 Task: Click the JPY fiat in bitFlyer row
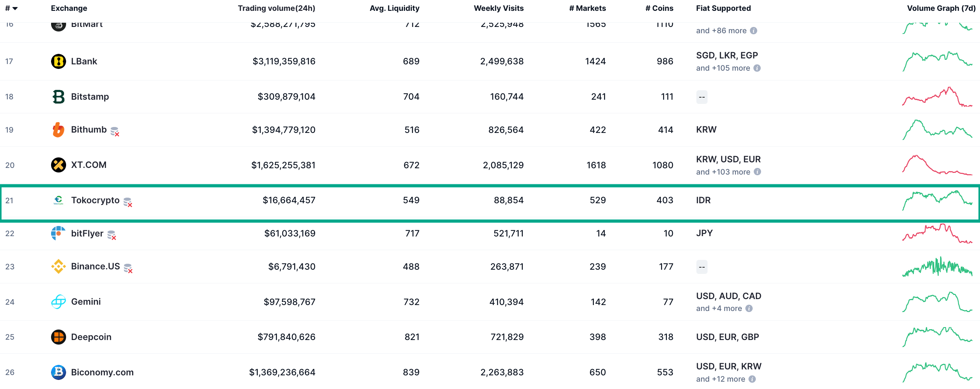pos(704,233)
